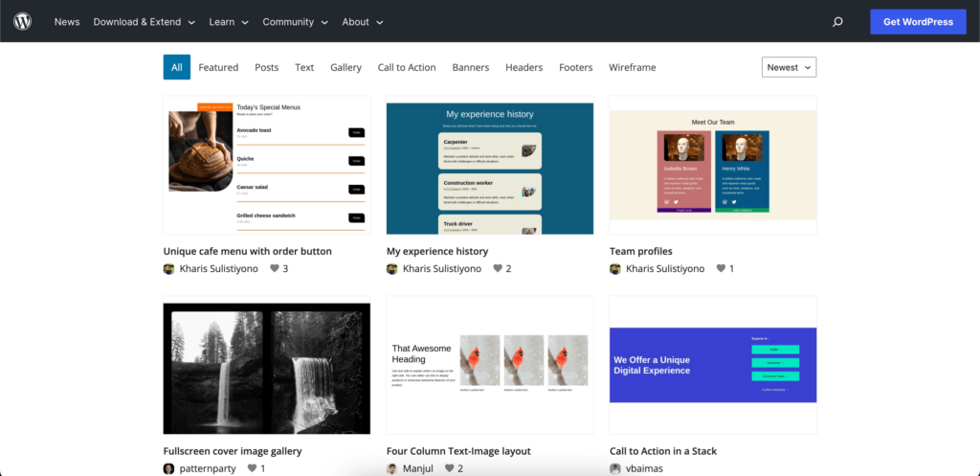Expand Download & Extend menu

(145, 22)
